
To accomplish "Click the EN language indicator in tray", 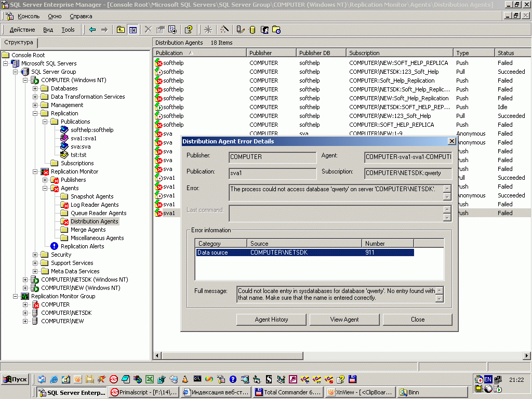I will coord(488,379).
